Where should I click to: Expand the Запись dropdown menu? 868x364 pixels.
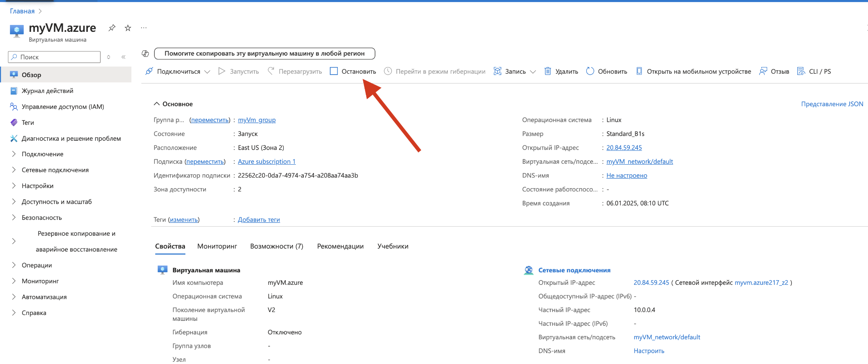point(533,72)
